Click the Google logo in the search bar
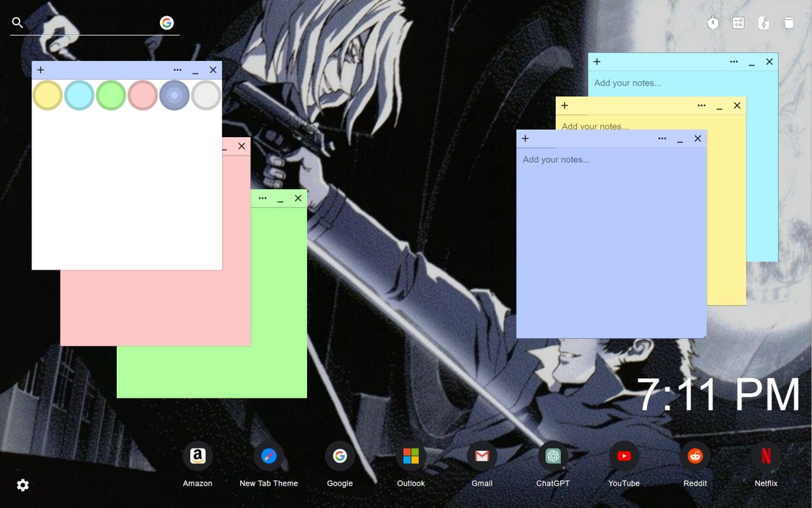The height and width of the screenshot is (508, 812). tap(167, 23)
